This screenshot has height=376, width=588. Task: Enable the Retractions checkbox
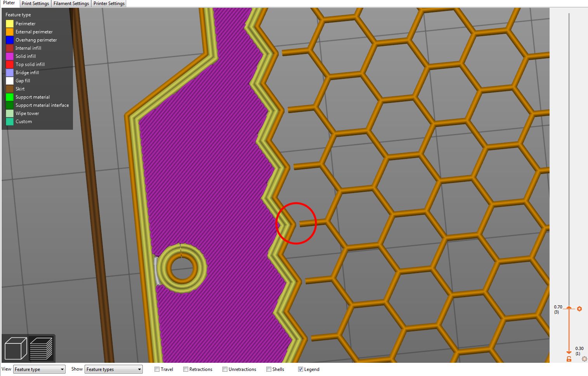pyautogui.click(x=186, y=369)
